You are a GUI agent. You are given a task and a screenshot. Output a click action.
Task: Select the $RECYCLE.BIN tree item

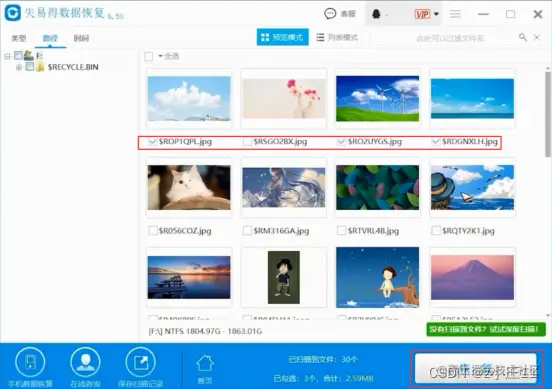pos(73,67)
